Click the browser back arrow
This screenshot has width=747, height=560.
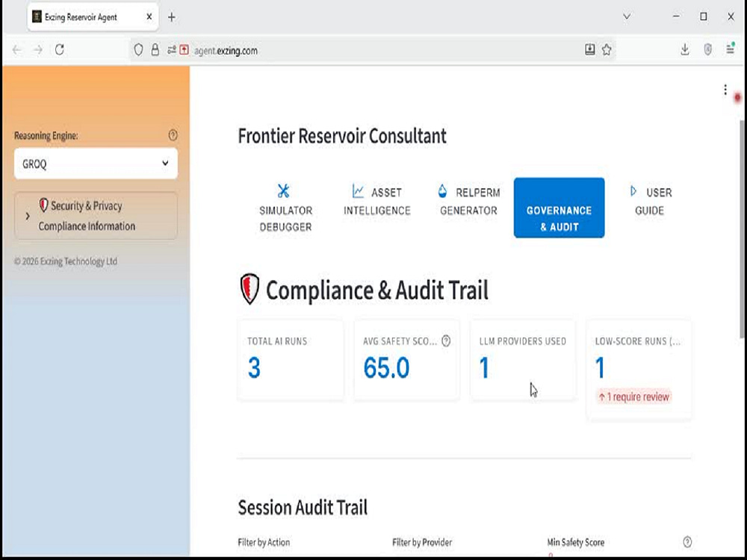point(17,49)
